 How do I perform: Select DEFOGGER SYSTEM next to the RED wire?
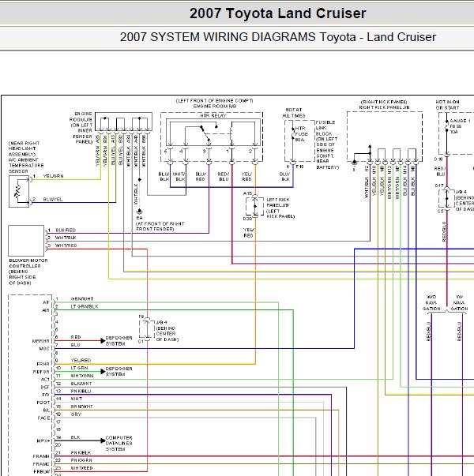click(x=118, y=340)
